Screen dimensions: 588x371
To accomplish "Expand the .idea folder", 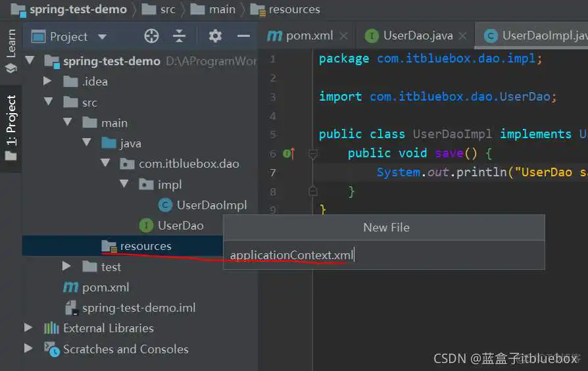I will point(47,82).
